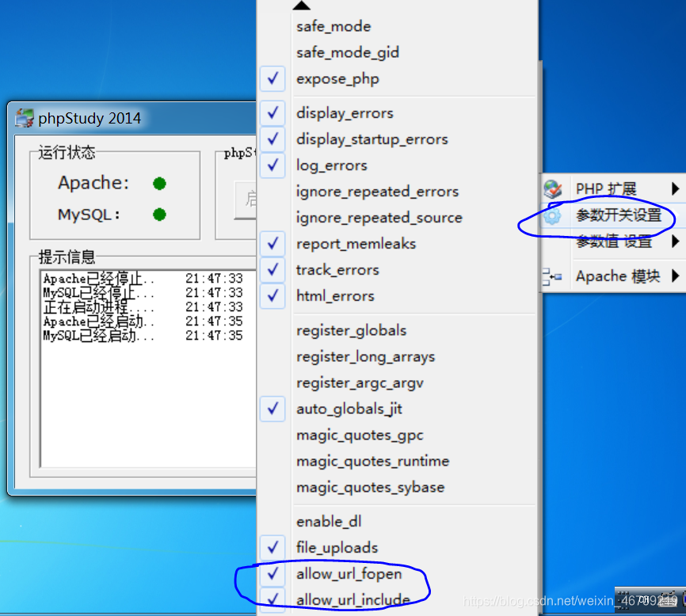The image size is (686, 616).
Task: Click the partially hidden 启动 button
Action: pos(246,200)
